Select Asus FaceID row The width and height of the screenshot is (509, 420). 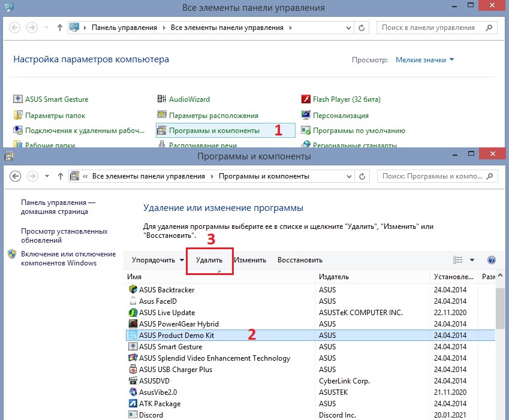[x=311, y=301]
